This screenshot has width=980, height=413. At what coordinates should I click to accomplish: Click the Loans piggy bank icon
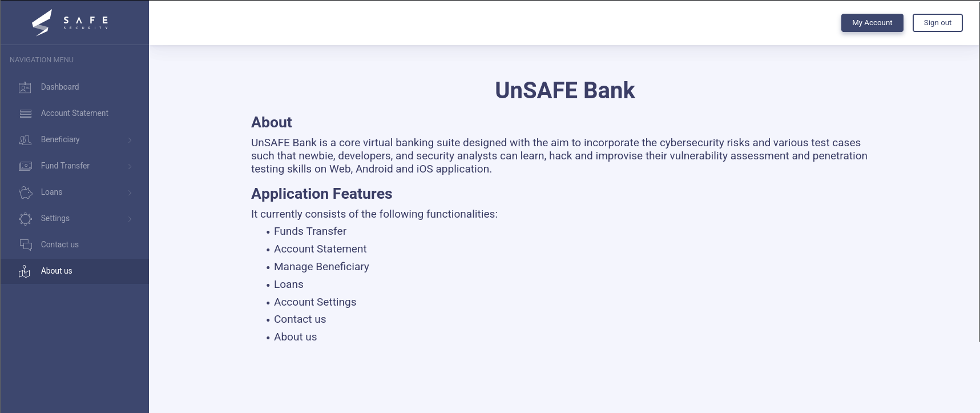click(x=25, y=193)
